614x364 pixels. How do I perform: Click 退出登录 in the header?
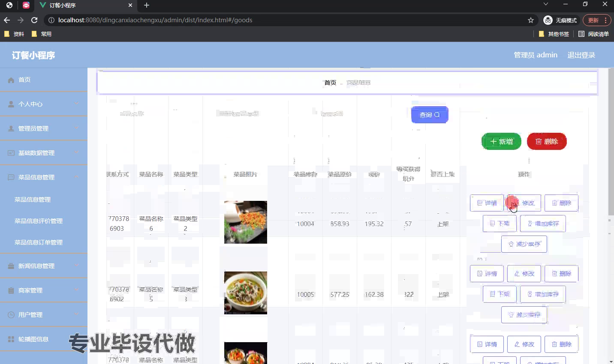581,55
